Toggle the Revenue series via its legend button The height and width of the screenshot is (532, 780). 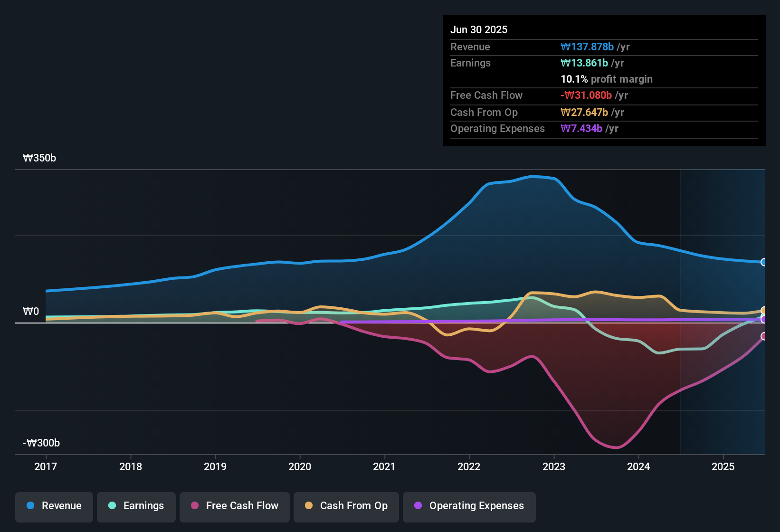tap(54, 506)
